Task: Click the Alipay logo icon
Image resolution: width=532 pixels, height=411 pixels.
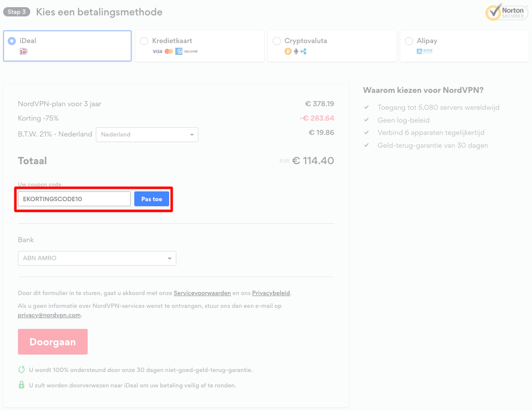Action: pyautogui.click(x=424, y=51)
